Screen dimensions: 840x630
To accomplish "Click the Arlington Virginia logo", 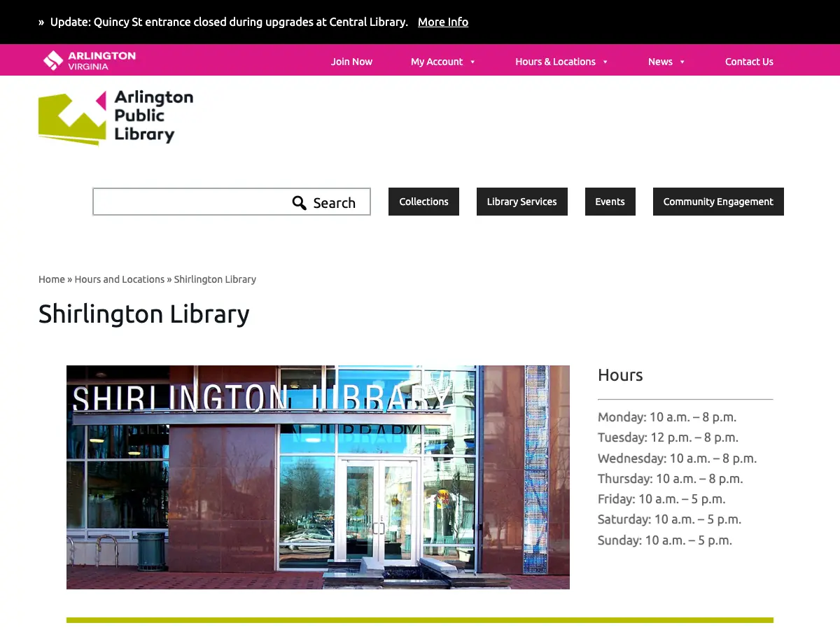I will (90, 61).
